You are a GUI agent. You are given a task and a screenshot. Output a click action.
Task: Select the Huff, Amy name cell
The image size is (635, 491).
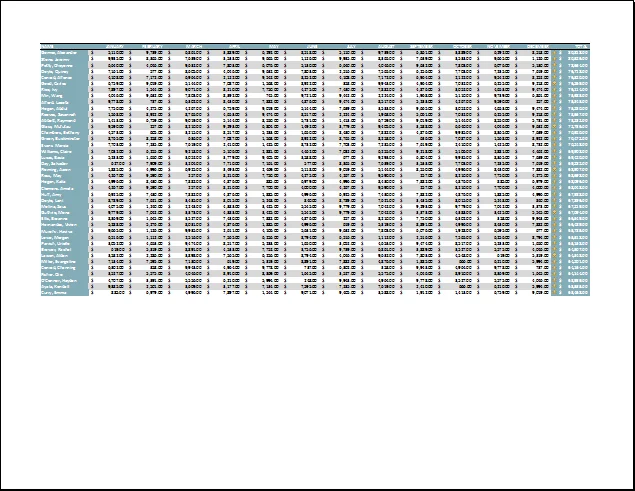(64, 194)
